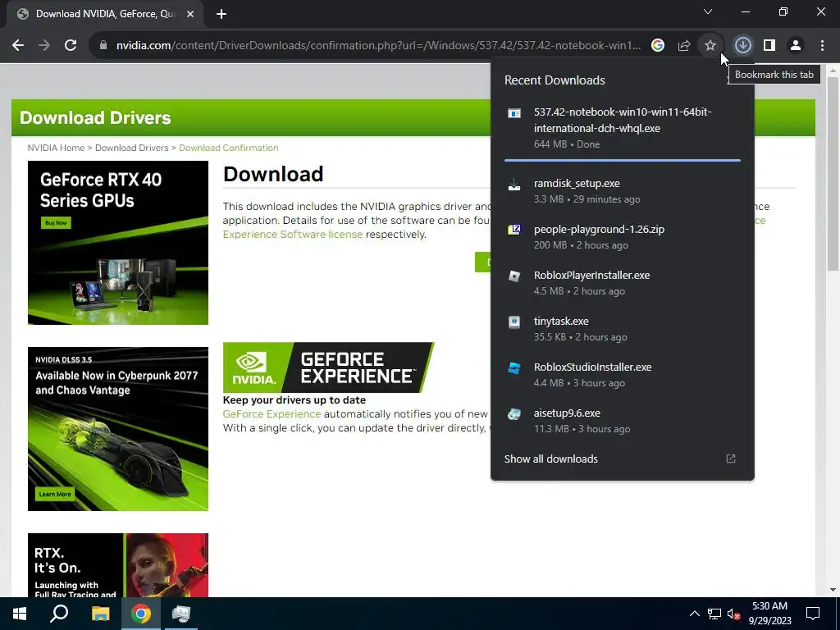Click Learn More on DLSS banner

pyautogui.click(x=55, y=494)
